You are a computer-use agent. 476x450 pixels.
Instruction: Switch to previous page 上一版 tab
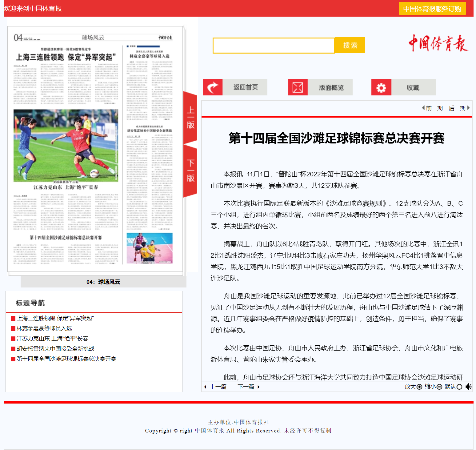point(190,118)
